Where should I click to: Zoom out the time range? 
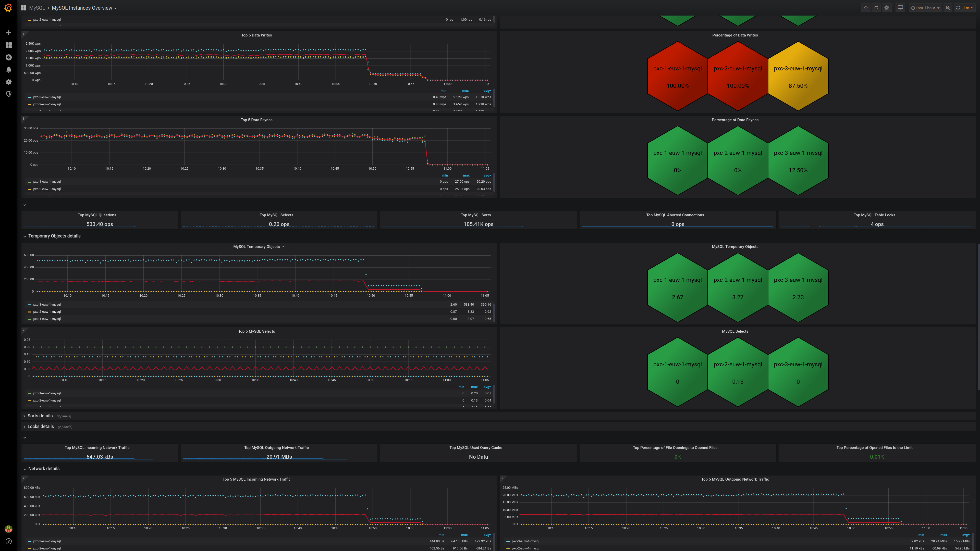[948, 8]
